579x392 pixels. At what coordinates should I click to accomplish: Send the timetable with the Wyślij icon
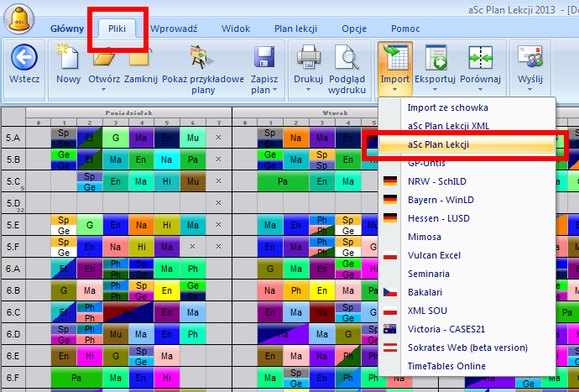click(x=529, y=57)
